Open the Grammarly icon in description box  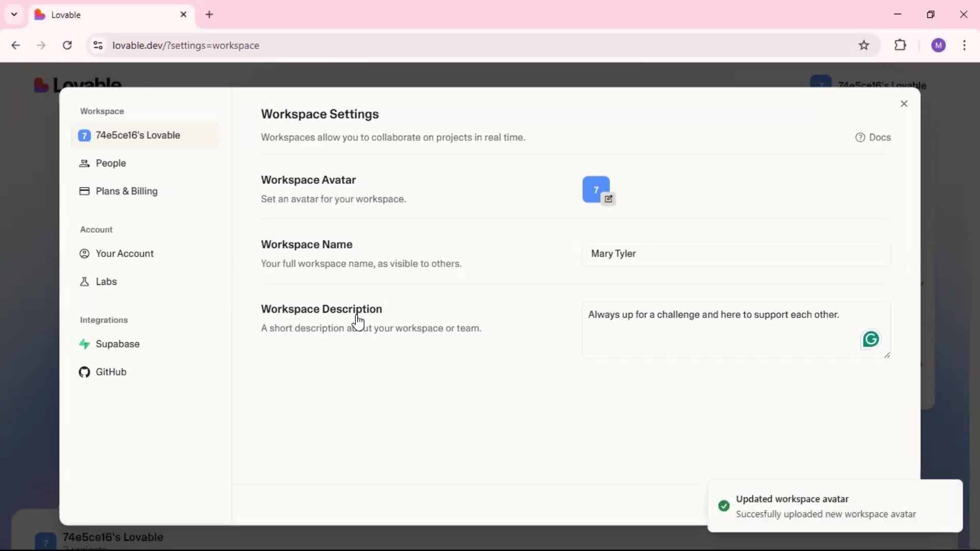pyautogui.click(x=871, y=339)
